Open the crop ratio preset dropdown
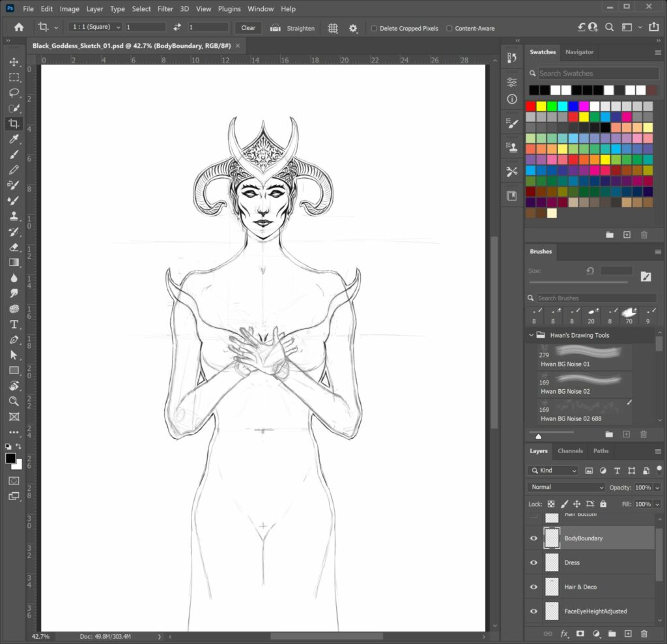 pos(95,27)
